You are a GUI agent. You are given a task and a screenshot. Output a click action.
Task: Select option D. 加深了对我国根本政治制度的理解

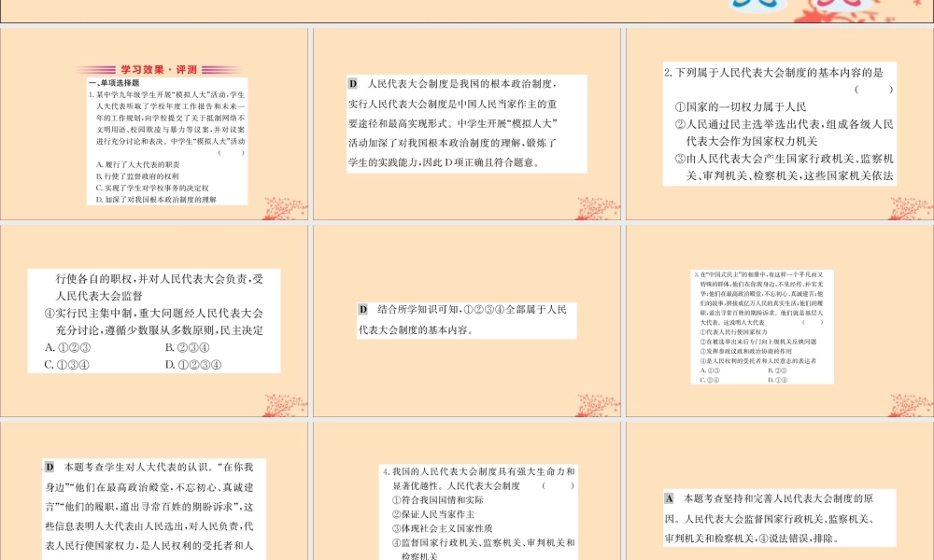coord(156,200)
